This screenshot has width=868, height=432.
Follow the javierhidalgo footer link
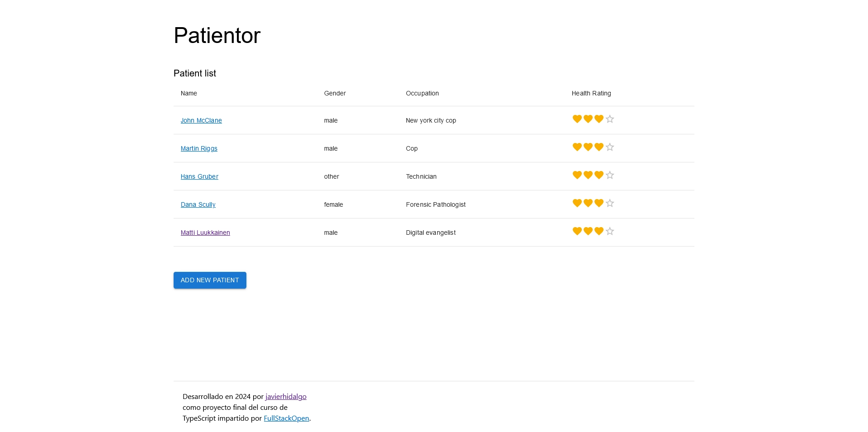pyautogui.click(x=286, y=396)
